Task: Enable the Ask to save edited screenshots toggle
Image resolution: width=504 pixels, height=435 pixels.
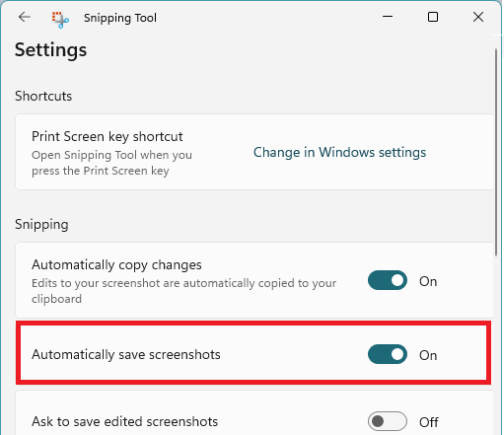Action: click(388, 421)
